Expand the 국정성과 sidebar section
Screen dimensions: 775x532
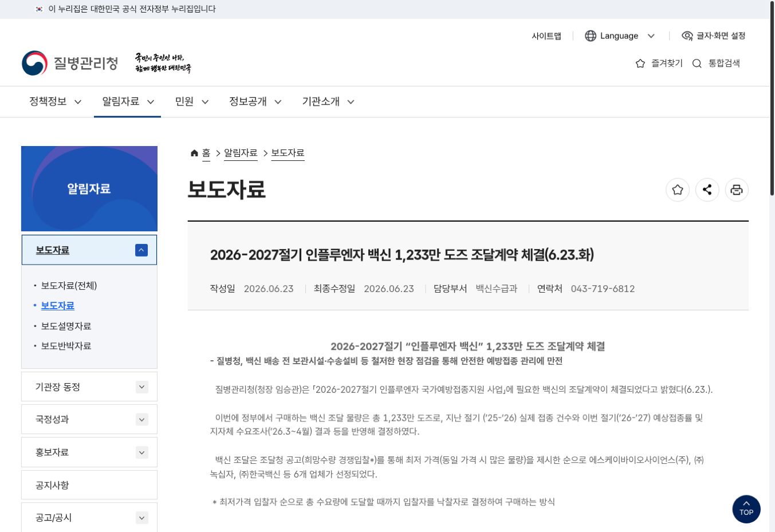tap(142, 420)
